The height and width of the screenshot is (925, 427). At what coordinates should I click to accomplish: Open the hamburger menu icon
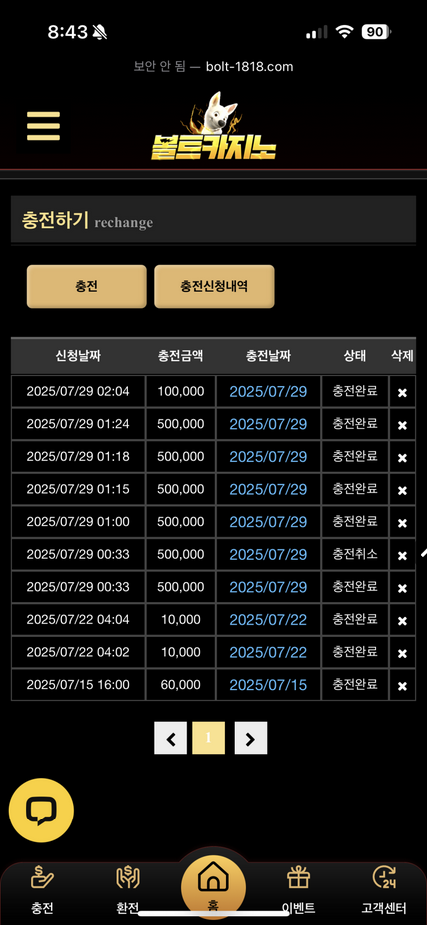coord(43,126)
